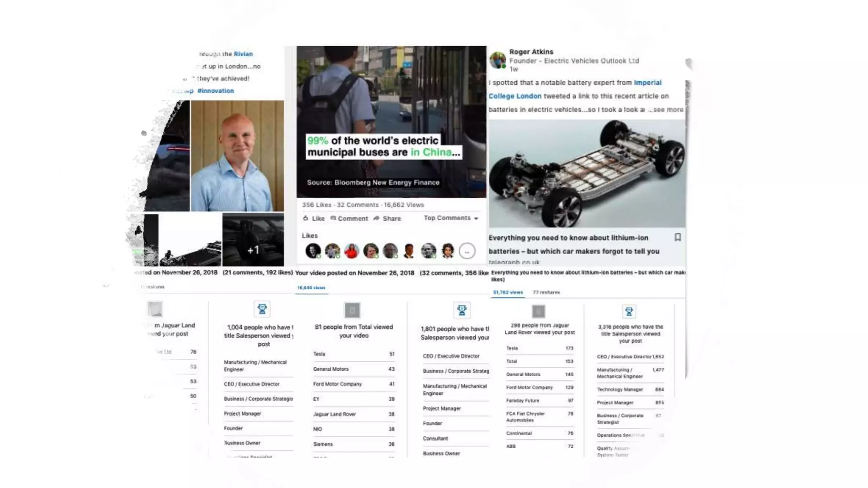The width and height of the screenshot is (868, 488).
Task: Open the Rivian mention link
Action: pos(243,54)
